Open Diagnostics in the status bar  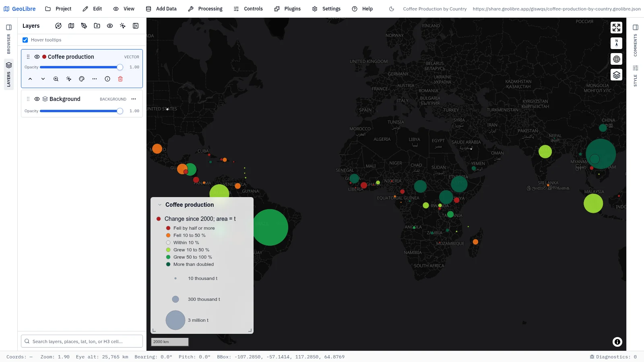tap(613, 357)
